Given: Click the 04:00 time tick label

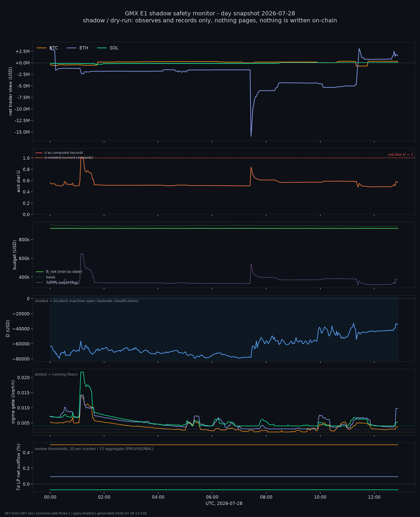Looking at the screenshot, I should tap(158, 497).
